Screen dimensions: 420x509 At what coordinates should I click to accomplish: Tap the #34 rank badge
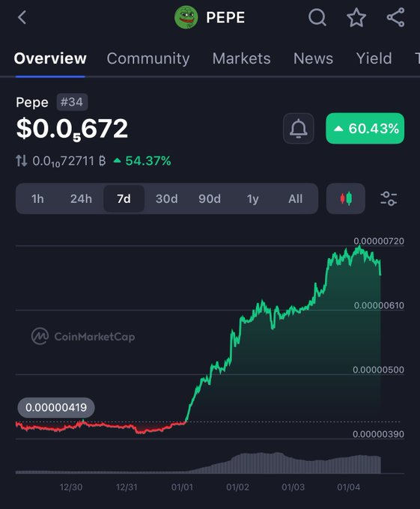72,103
